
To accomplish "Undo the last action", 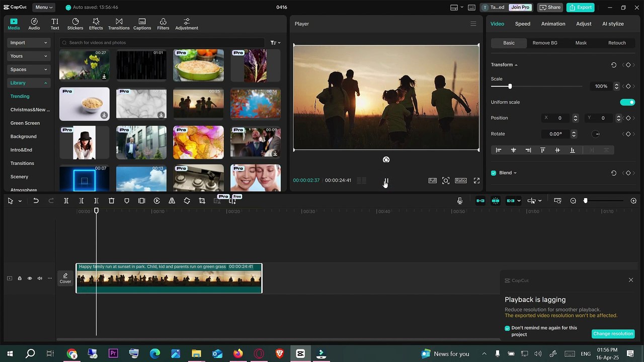I will point(36,201).
